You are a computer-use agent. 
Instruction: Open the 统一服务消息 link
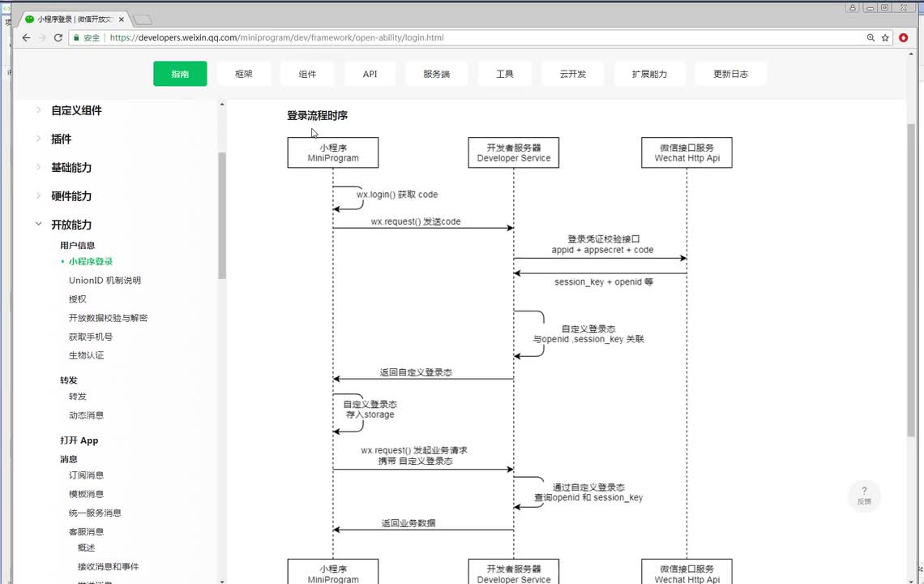95,513
